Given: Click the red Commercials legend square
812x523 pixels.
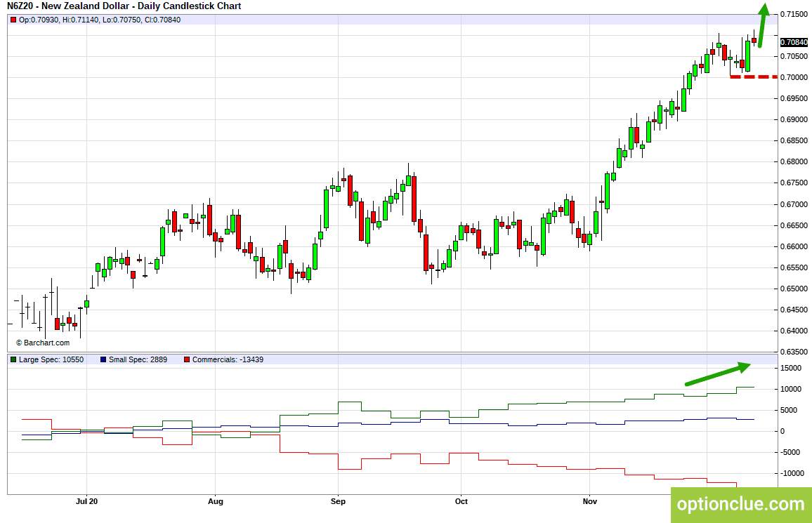Looking at the screenshot, I should tap(187, 359).
